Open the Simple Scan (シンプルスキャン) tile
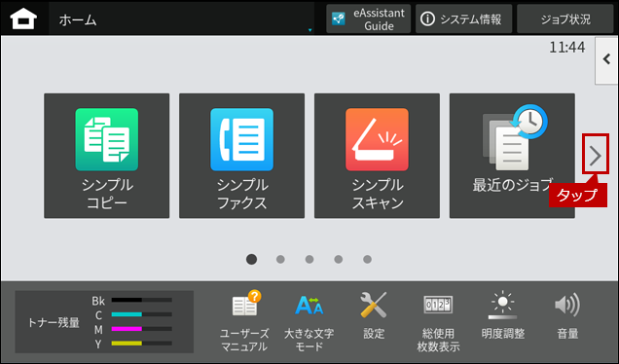The height and width of the screenshot is (364, 619). tap(377, 156)
